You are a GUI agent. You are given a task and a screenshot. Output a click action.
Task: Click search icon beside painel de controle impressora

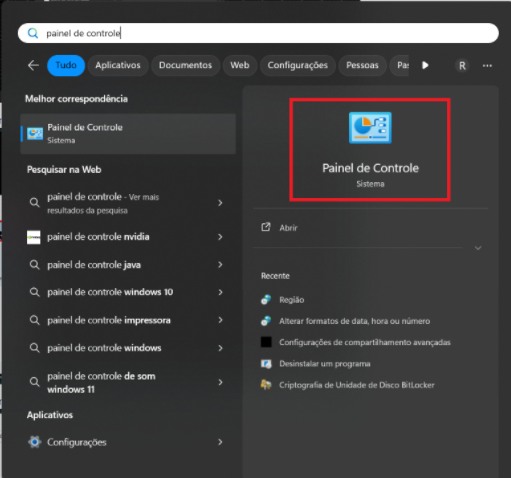click(34, 320)
